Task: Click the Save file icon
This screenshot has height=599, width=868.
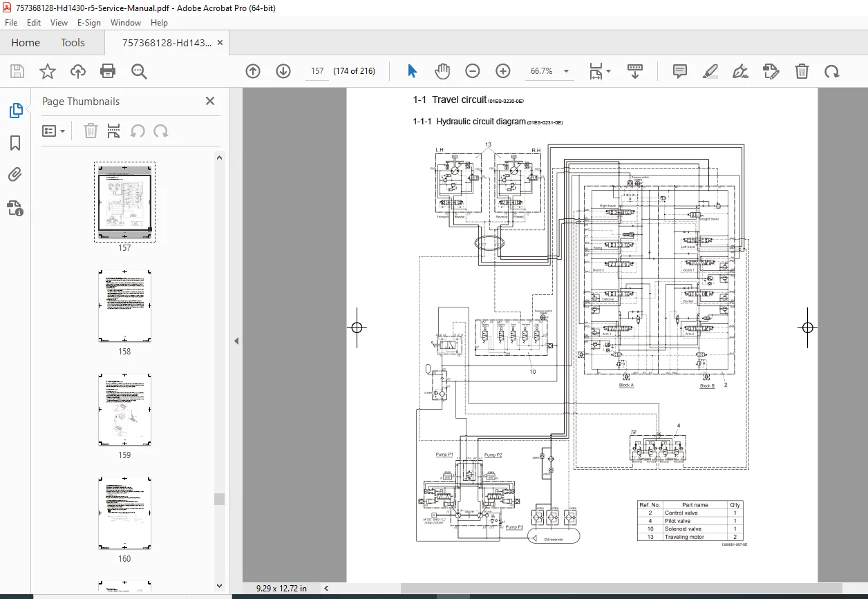Action: click(x=17, y=71)
